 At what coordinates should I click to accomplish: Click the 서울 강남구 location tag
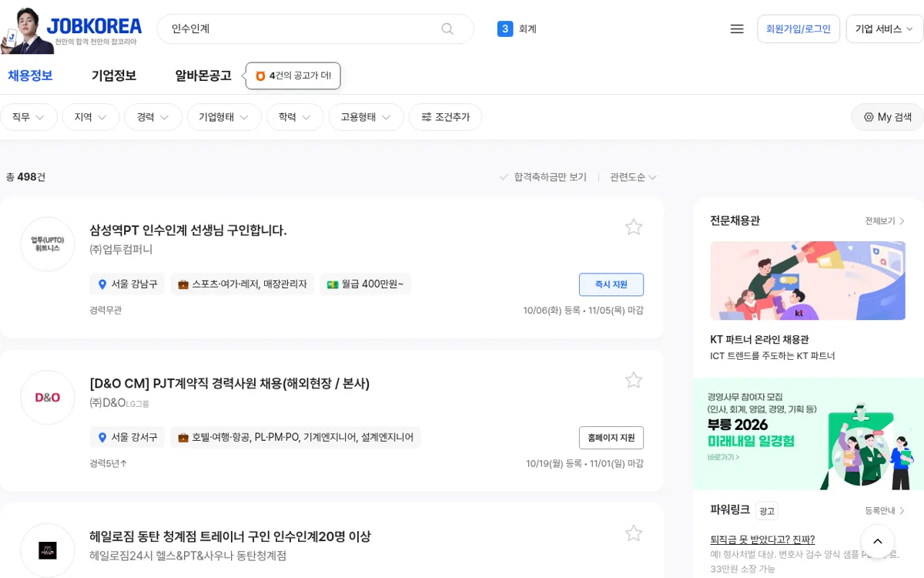pyautogui.click(x=127, y=284)
